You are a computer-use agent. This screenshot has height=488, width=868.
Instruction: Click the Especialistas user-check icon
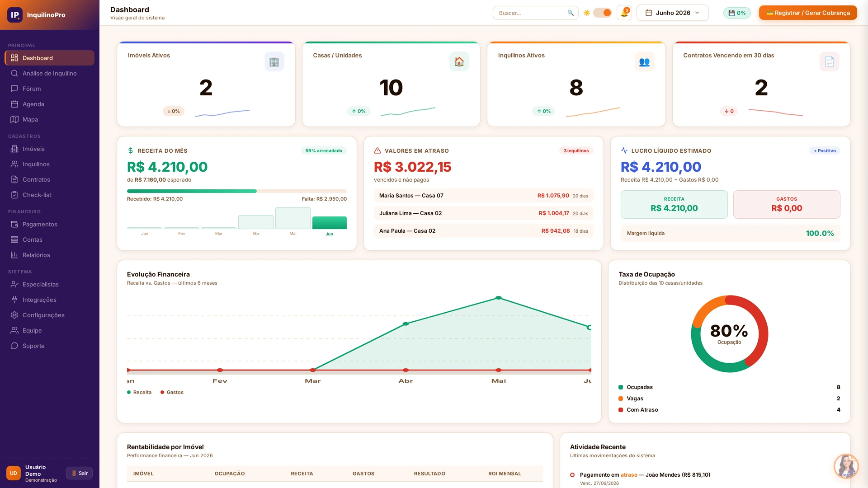click(x=14, y=284)
